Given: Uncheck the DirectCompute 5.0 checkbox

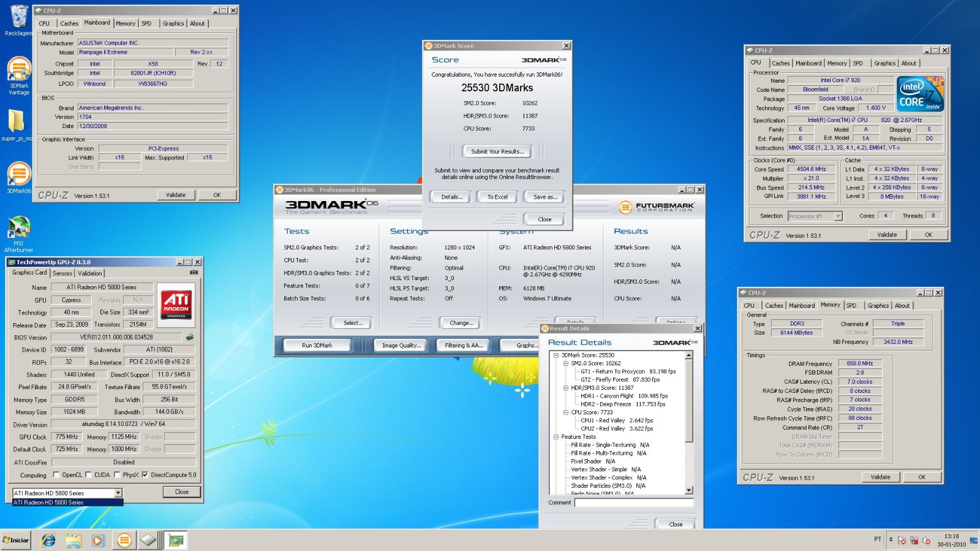Looking at the screenshot, I should 145,474.
